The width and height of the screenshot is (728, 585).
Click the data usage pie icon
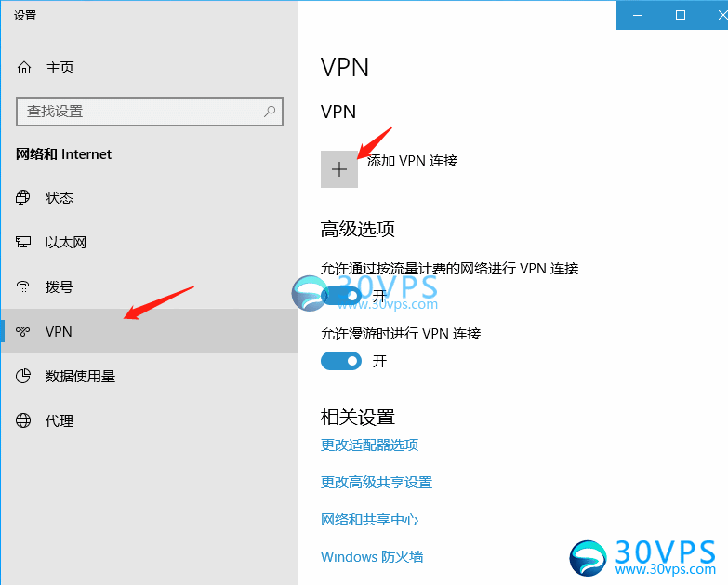[22, 376]
